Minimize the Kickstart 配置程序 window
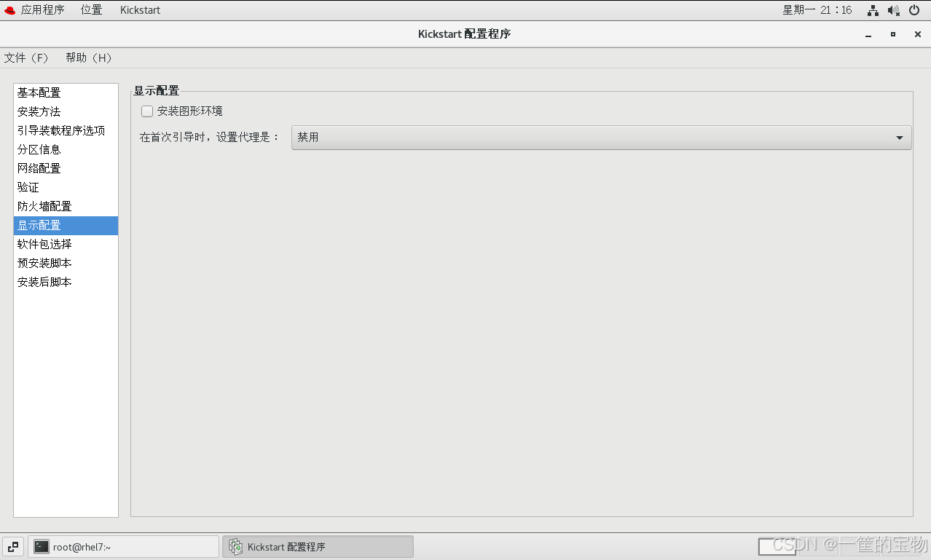 868,34
